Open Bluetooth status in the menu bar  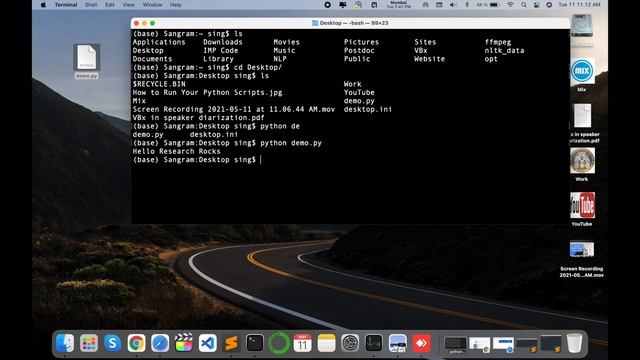tap(467, 5)
